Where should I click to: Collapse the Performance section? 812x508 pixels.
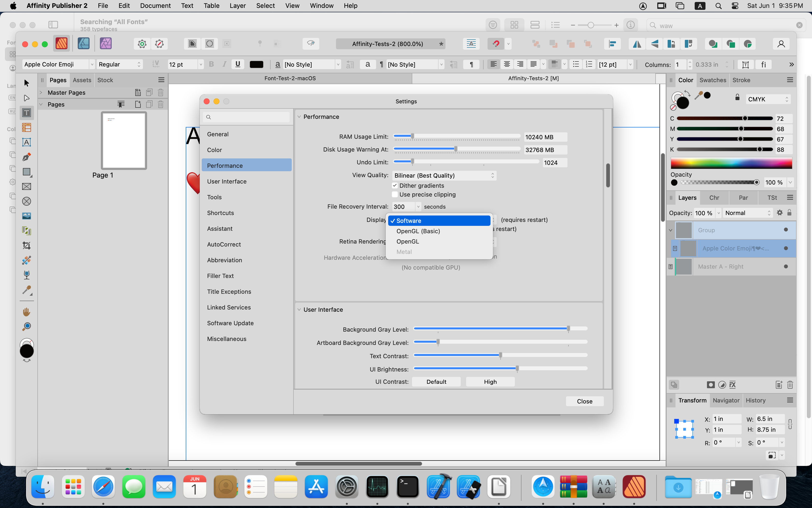[299, 117]
